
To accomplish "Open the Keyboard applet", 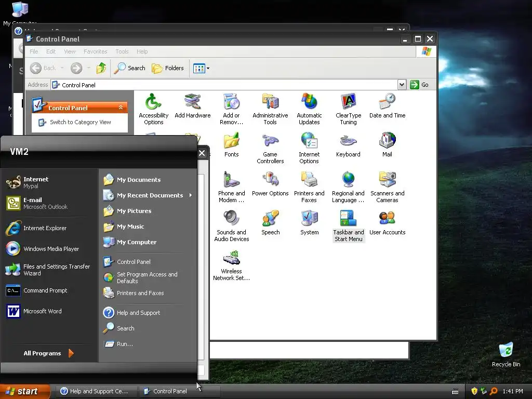I will 348,145.
